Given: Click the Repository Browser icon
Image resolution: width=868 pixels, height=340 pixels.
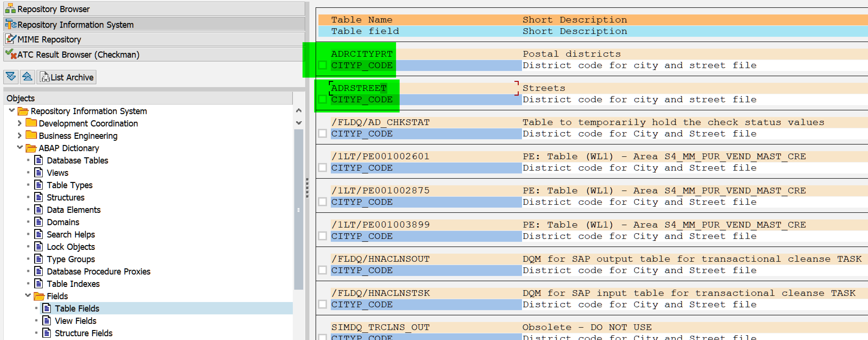Looking at the screenshot, I should click(10, 9).
